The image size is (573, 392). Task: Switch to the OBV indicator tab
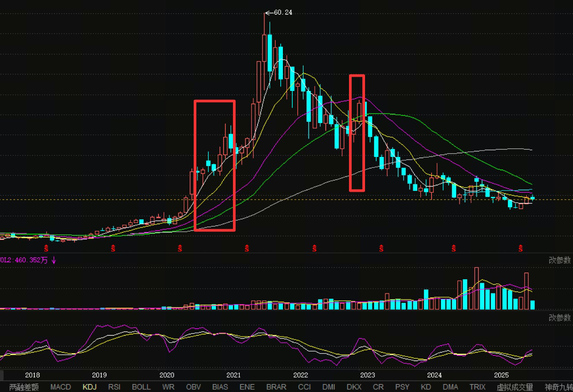(193, 387)
